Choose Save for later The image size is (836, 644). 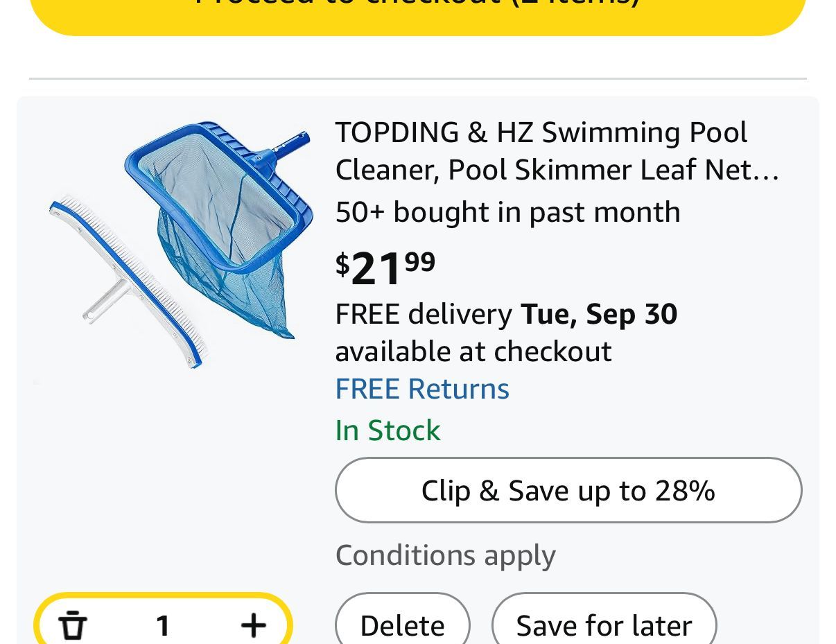(x=604, y=625)
